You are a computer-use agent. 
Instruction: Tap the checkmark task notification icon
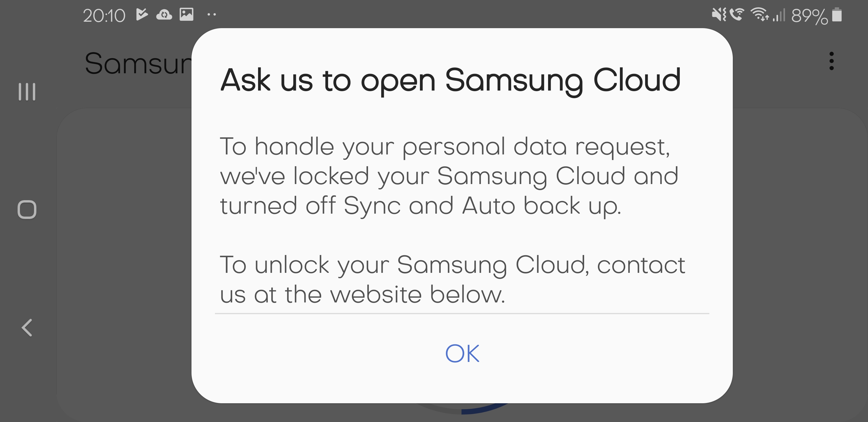[x=142, y=14]
